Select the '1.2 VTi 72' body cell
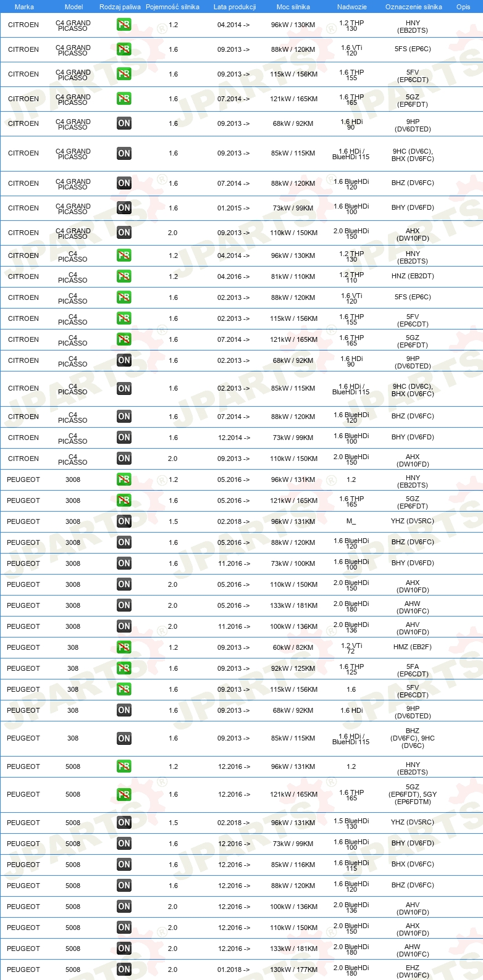 click(351, 647)
